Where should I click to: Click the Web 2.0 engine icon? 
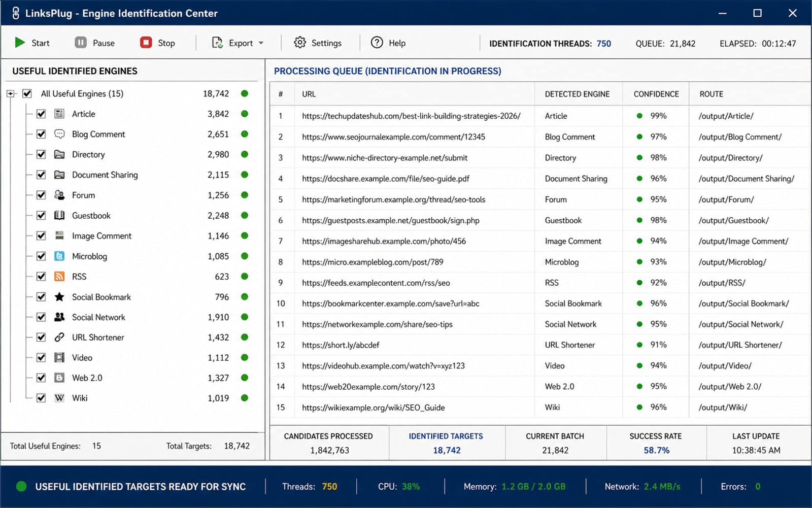[59, 378]
